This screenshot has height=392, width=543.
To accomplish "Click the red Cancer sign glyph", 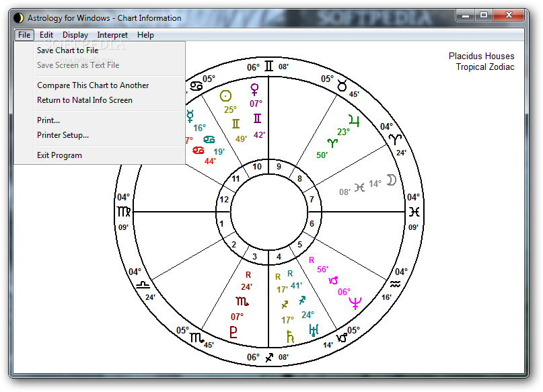I will 198,151.
